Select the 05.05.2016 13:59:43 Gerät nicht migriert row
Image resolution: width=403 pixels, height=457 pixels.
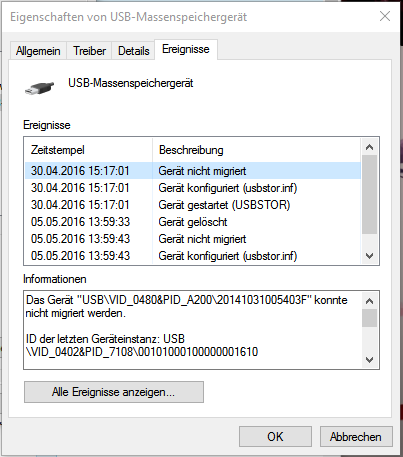coord(193,239)
